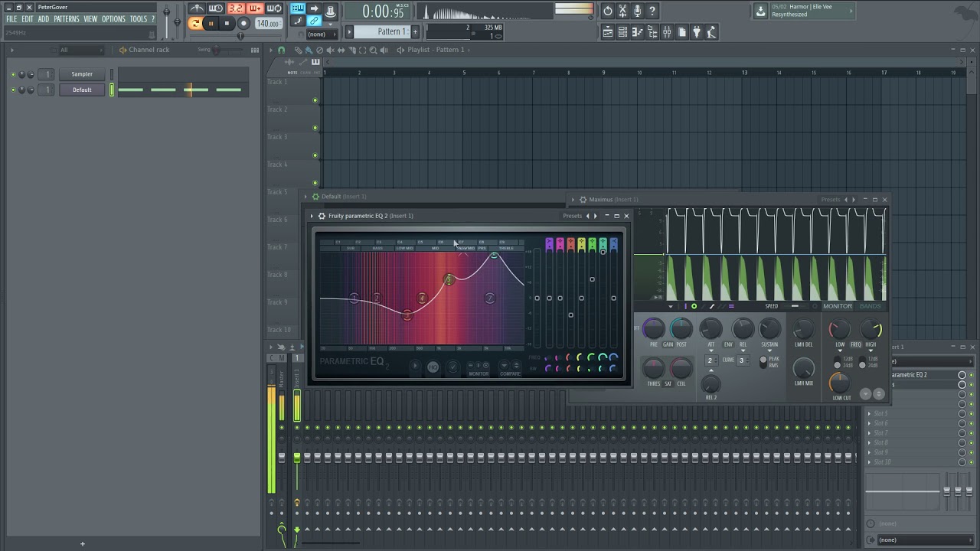Click EQ band 3 node on the curve
Screen dimensions: 980x551
(x=407, y=315)
